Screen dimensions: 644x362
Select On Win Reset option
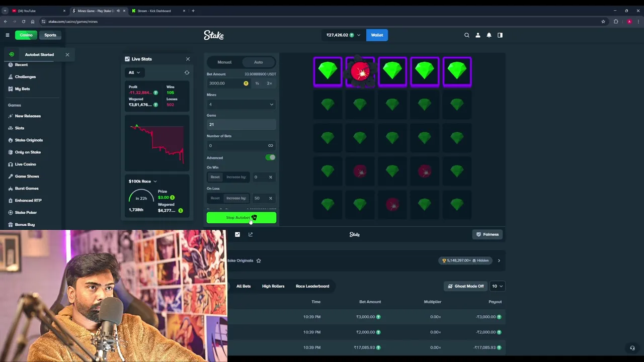point(215,177)
